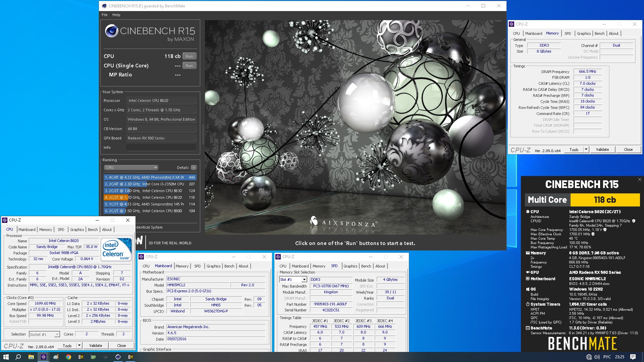
Task: Select Graphics tab in CPU-Z Mainboard window
Action: coord(213,266)
